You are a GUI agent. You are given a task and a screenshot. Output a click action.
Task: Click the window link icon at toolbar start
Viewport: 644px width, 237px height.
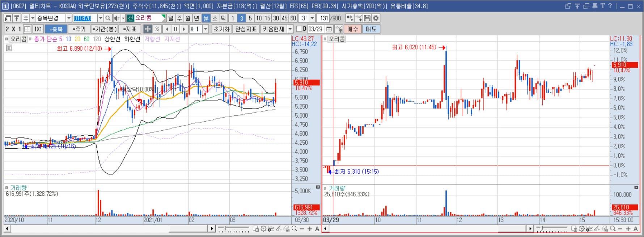[x=8, y=18]
